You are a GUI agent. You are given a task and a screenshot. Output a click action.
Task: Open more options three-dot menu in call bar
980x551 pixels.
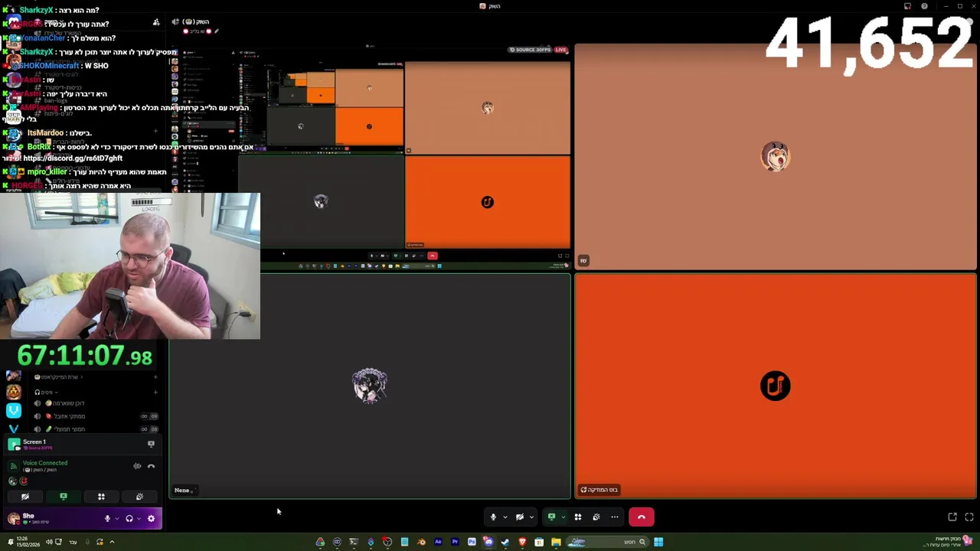pos(615,517)
